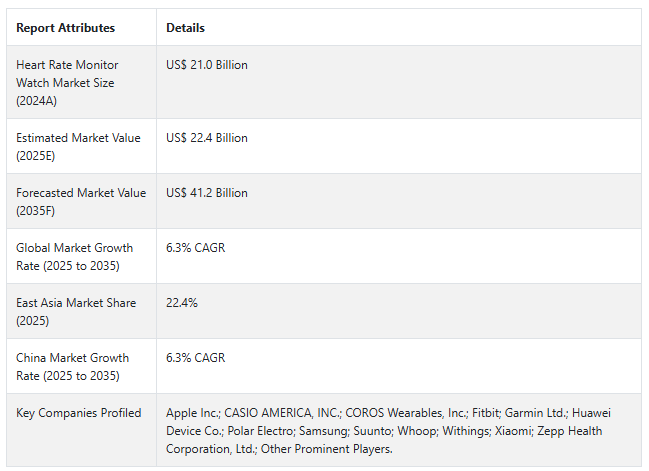
Task: Click the CAGR value for Global Market Growth
Action: click(x=196, y=248)
